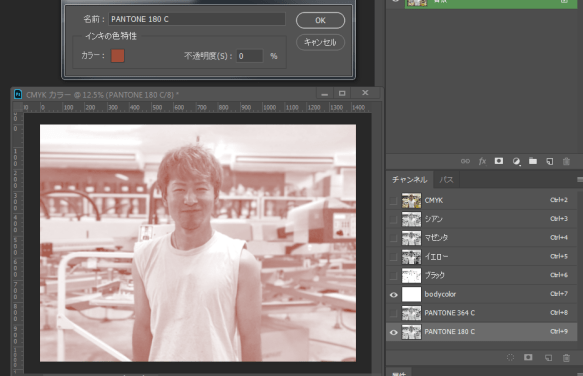The height and width of the screenshot is (376, 583).
Task: Create a new layer group folder icon
Action: (533, 161)
